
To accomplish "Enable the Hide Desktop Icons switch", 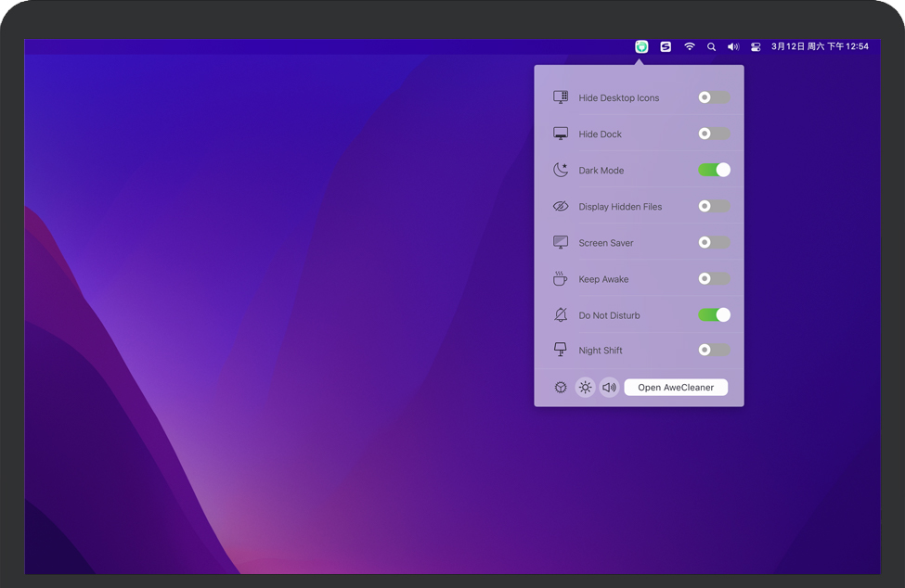I will point(714,97).
